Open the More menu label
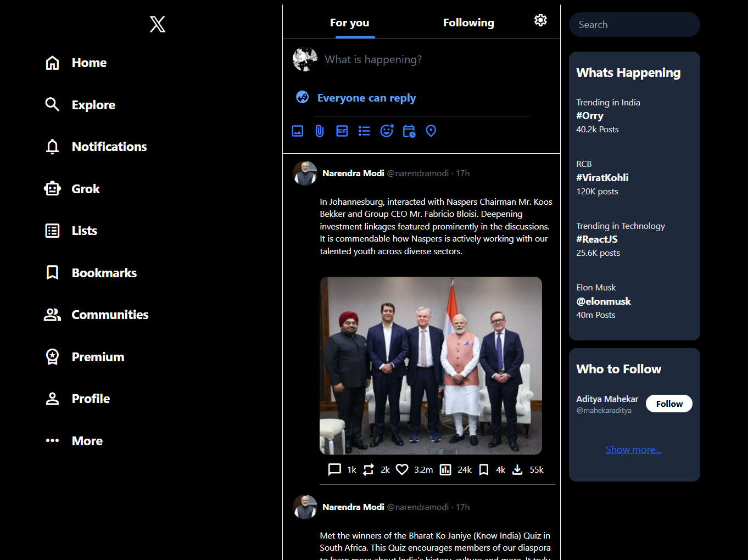 tap(87, 441)
